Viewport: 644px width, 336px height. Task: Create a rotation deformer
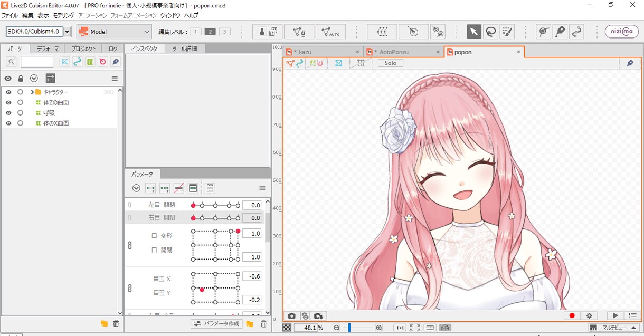pos(413,32)
